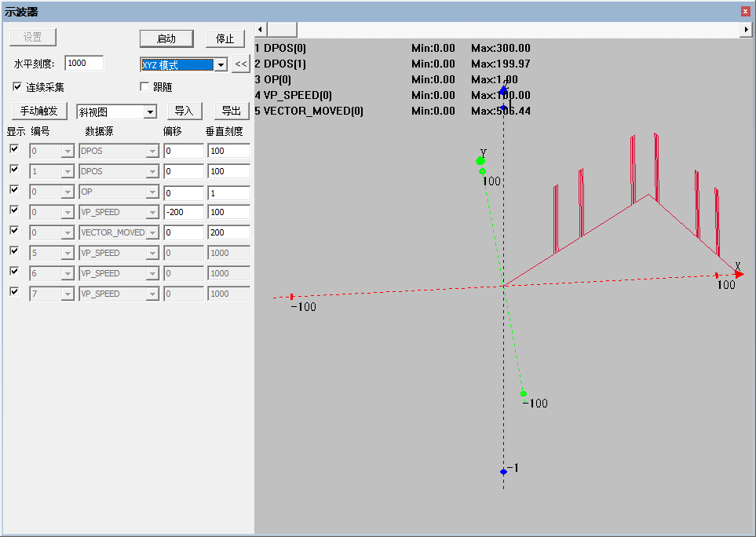
Task: Expand the OP data source dropdown
Action: [152, 192]
